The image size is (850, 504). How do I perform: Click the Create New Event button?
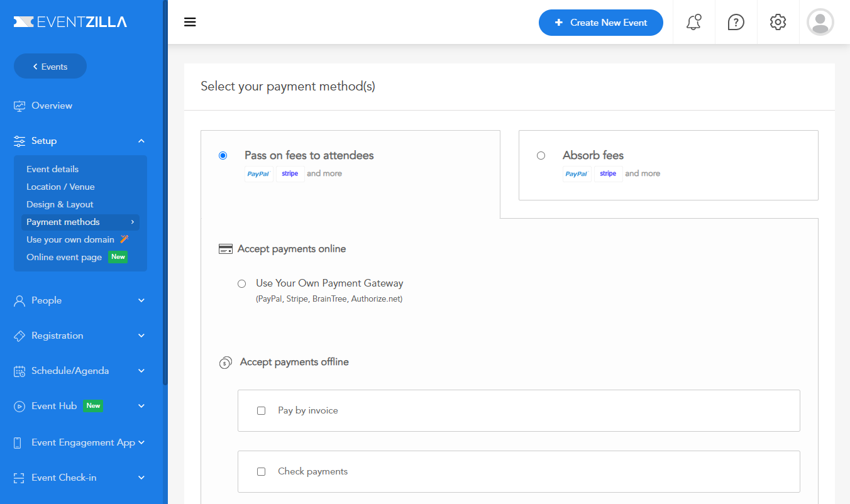tap(601, 23)
